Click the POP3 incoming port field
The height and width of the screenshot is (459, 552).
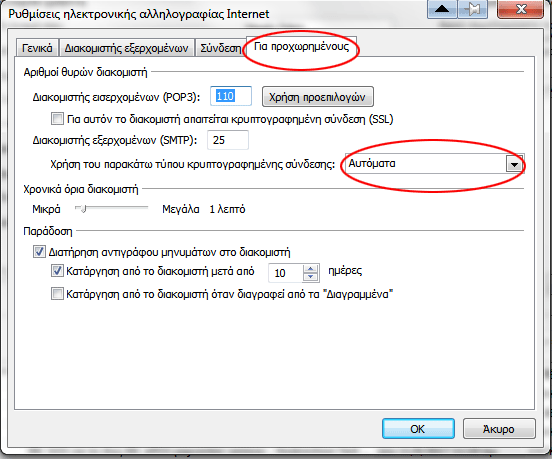231,96
